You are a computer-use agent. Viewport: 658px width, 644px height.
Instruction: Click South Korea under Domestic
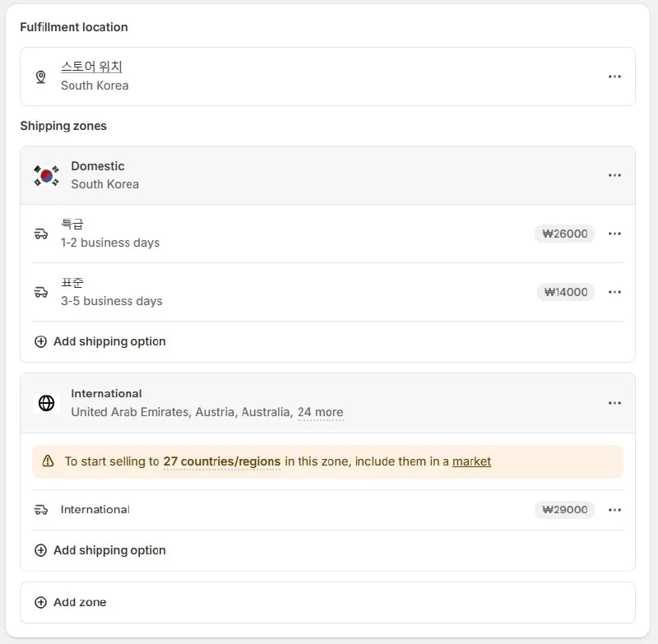(105, 184)
